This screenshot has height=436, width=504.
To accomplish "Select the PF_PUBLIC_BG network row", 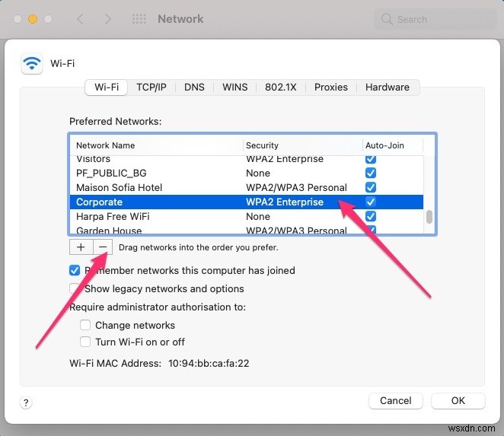I will pos(247,173).
